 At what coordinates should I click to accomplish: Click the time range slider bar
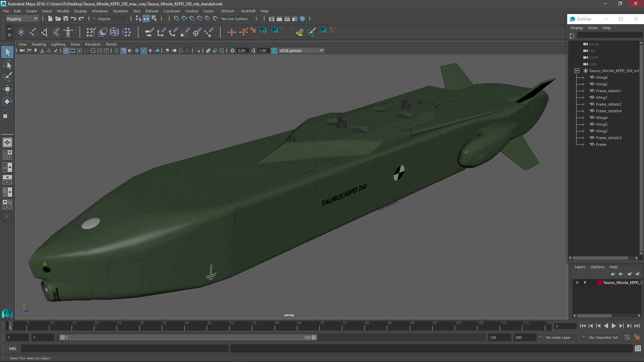click(x=188, y=338)
